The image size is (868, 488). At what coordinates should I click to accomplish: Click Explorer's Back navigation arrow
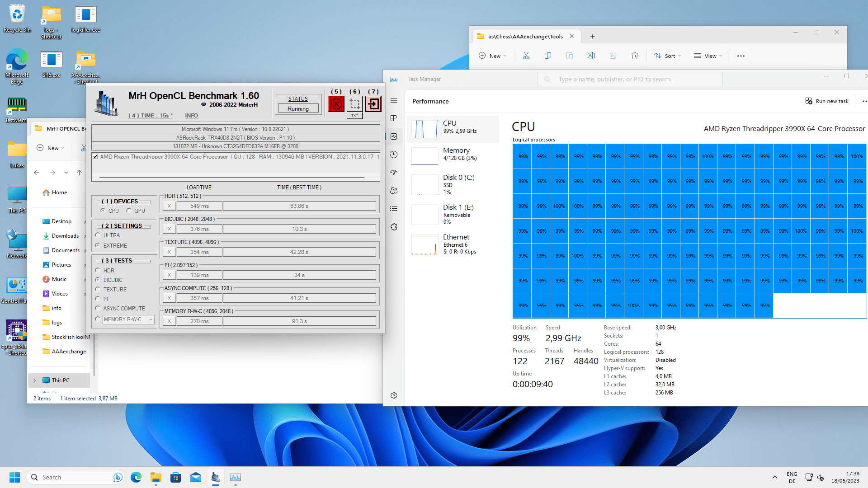pyautogui.click(x=37, y=173)
